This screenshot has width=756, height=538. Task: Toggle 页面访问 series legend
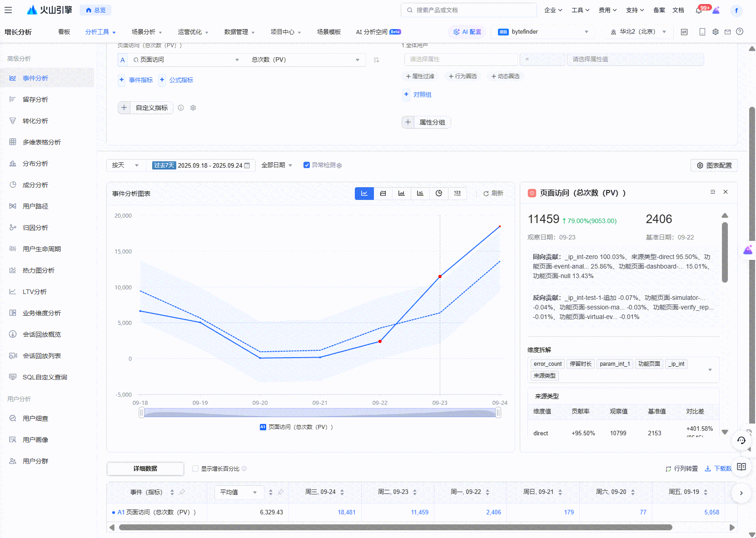point(296,427)
